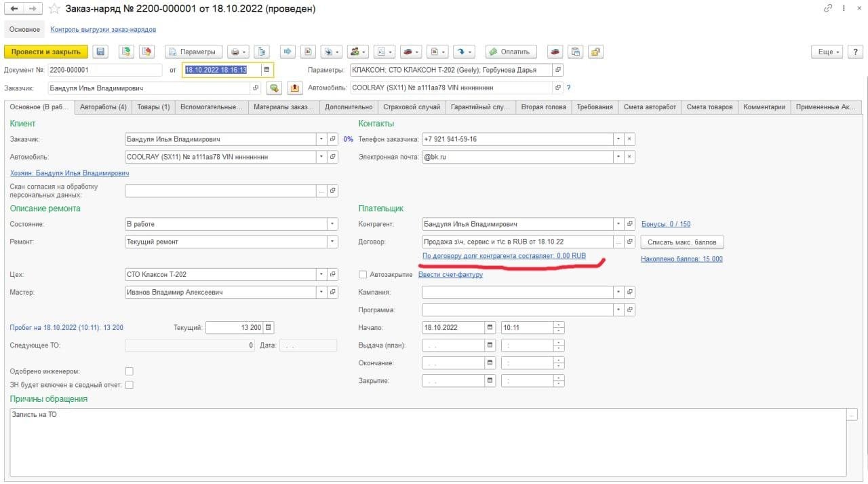Click the blue question mark beside Автомобиль

[x=568, y=88]
